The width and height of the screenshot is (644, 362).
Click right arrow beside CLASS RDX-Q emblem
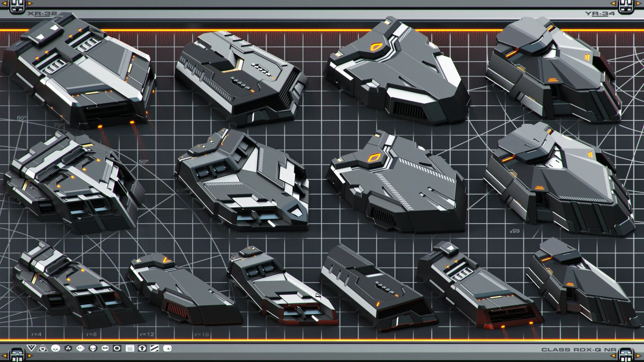(639, 356)
